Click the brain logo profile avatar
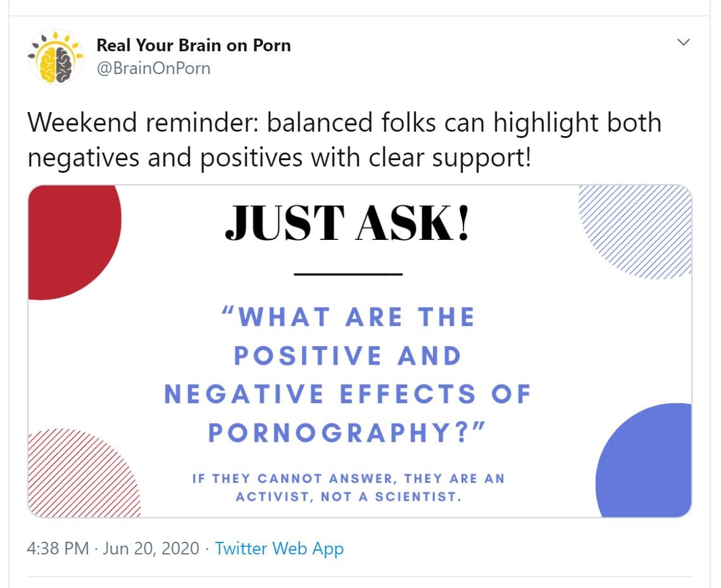Viewport: 721px width, 588px height. pos(56,57)
